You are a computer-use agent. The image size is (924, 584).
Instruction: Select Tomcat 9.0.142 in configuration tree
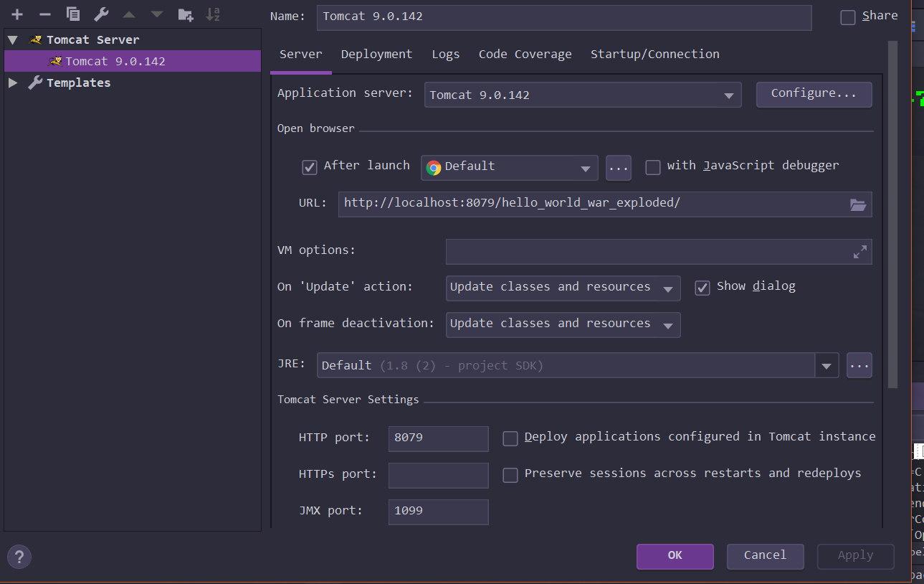pos(133,61)
